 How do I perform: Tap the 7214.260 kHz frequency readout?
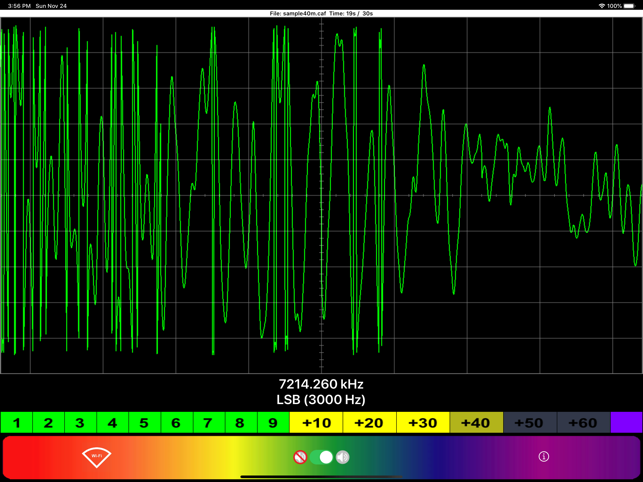(x=321, y=384)
